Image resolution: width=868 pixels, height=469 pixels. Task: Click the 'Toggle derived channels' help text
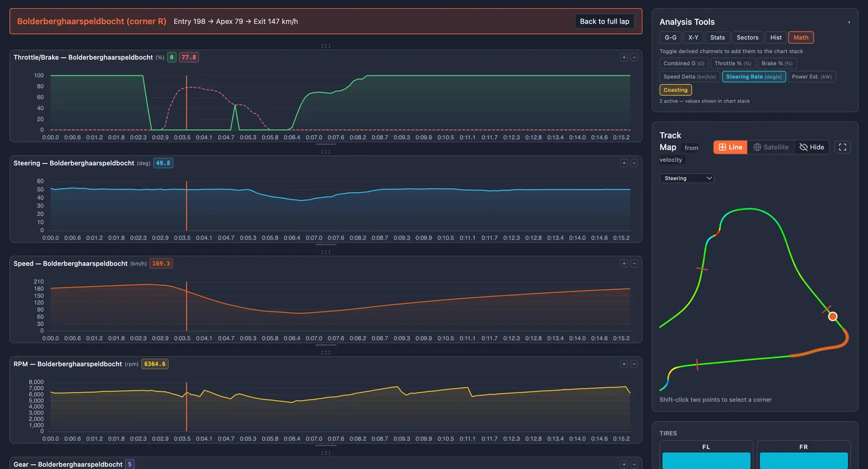(732, 51)
